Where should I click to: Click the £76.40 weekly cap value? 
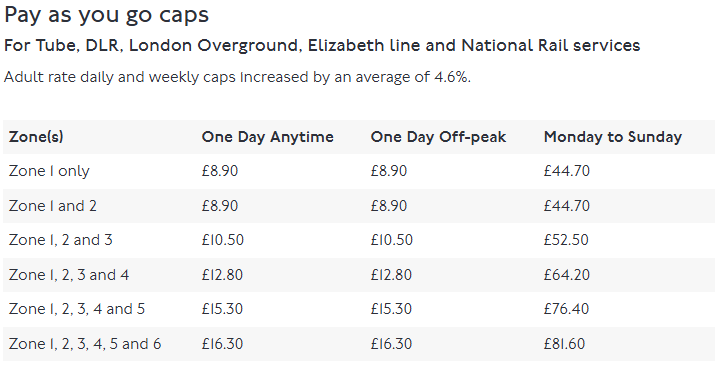click(566, 309)
